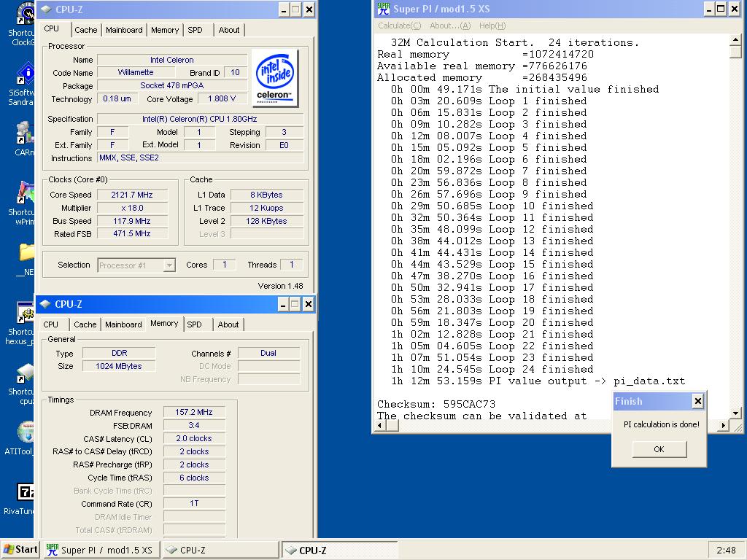
Task: Click the DRAM Frequency value 157.2 MHz
Action: coord(194,413)
